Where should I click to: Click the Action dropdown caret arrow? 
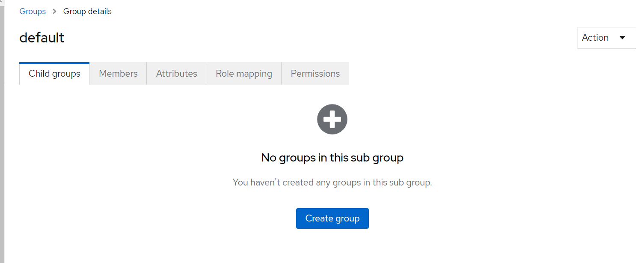coord(622,38)
